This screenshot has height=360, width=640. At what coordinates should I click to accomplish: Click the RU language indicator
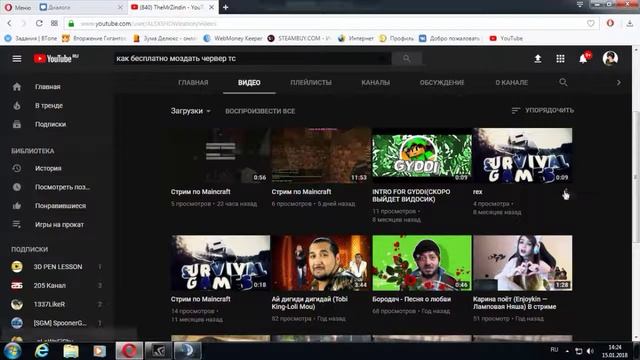click(554, 350)
